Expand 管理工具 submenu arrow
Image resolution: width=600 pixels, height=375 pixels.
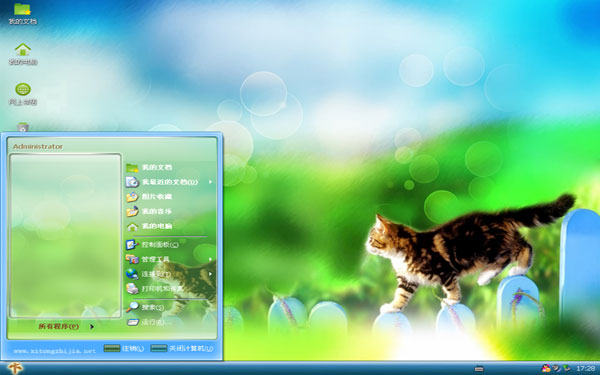tap(210, 259)
